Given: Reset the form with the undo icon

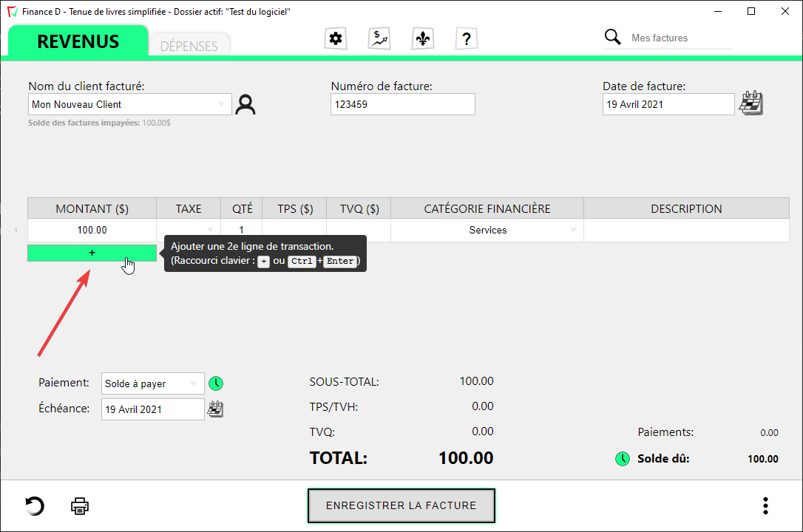Looking at the screenshot, I should (x=35, y=506).
